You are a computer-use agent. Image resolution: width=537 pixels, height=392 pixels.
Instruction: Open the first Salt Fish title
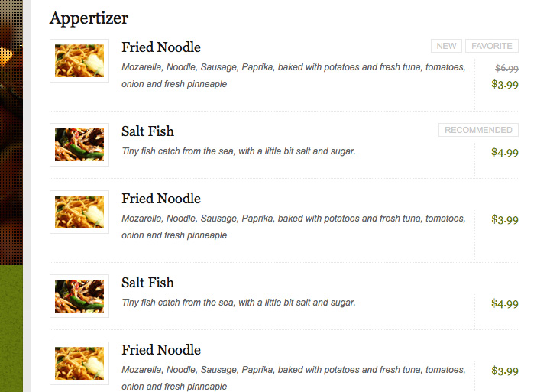point(147,131)
